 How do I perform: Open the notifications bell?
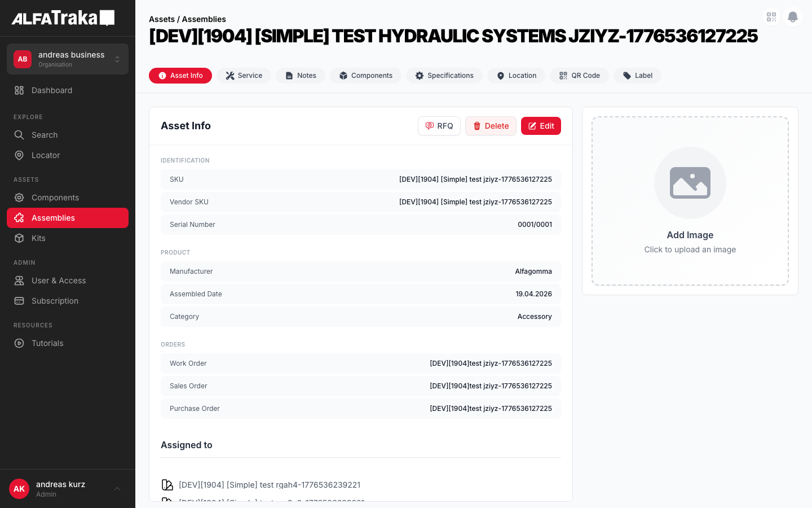(x=793, y=17)
